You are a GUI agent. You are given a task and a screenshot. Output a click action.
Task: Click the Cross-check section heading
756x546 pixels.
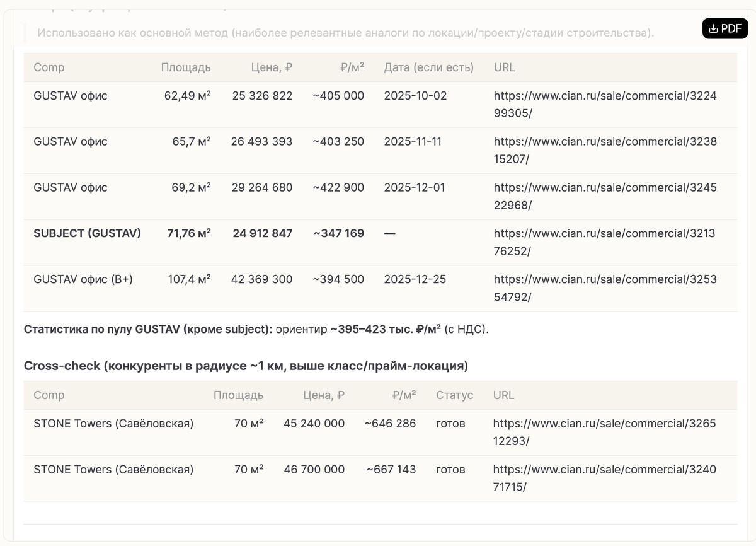pyautogui.click(x=246, y=366)
